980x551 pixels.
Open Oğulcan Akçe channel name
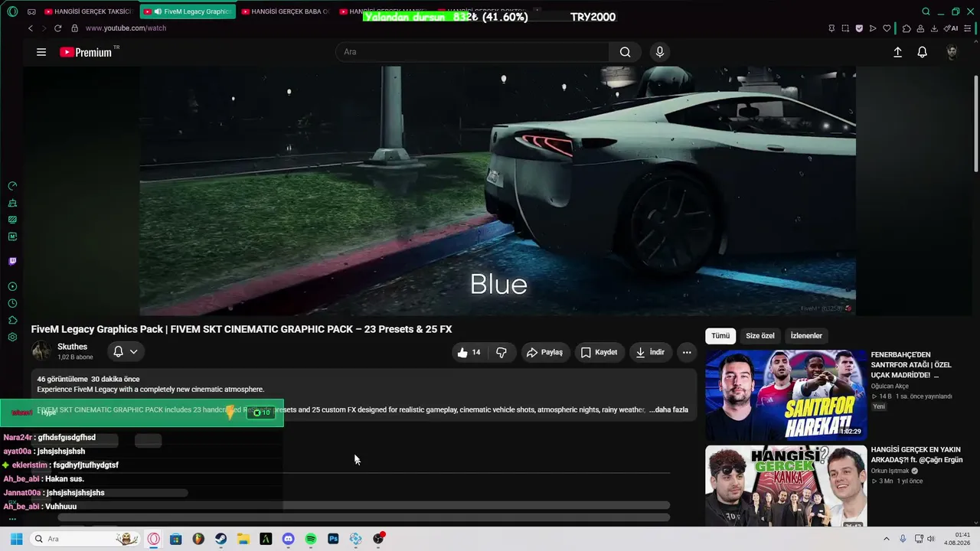[x=891, y=386]
